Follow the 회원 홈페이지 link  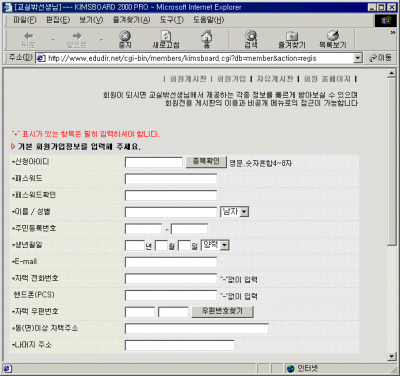327,79
